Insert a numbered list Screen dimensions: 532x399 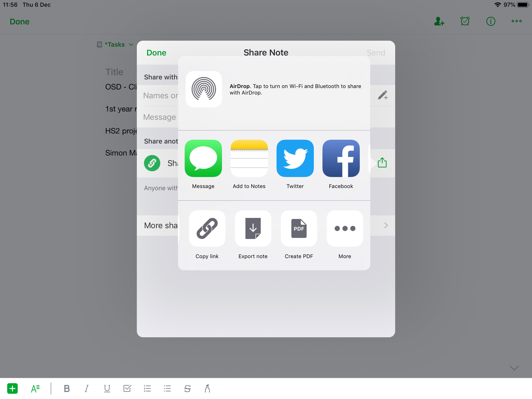(147, 388)
